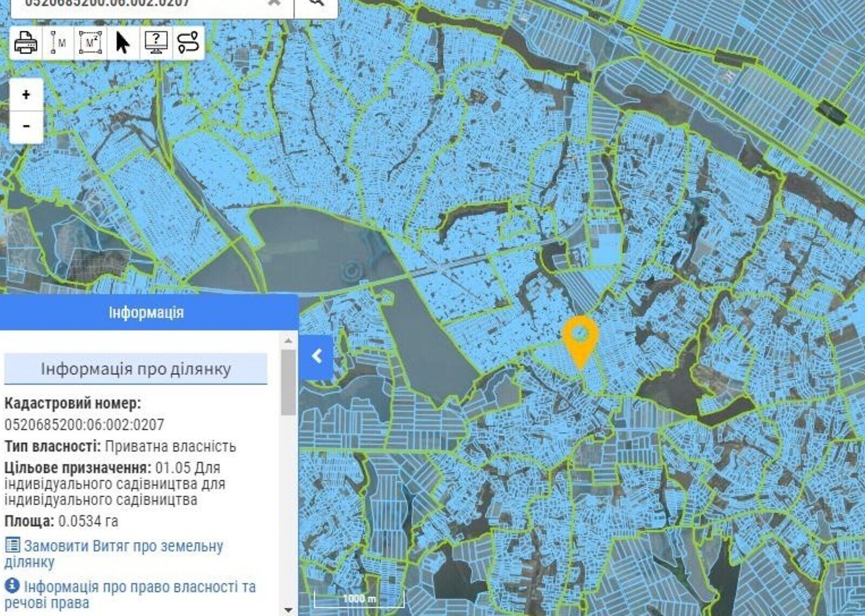Open the help monitor icon
Screen dimensions: 865x616
click(156, 43)
